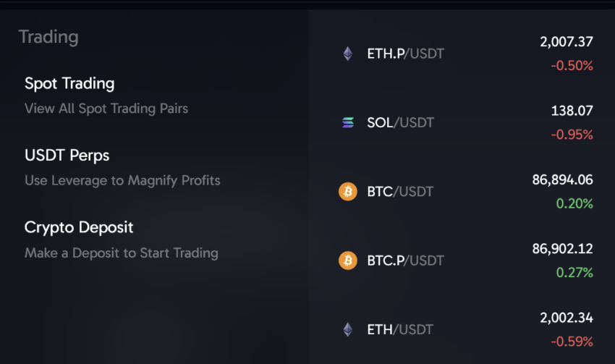Click the Ethereum icon beside ETH.P/USDT

pyautogui.click(x=348, y=54)
